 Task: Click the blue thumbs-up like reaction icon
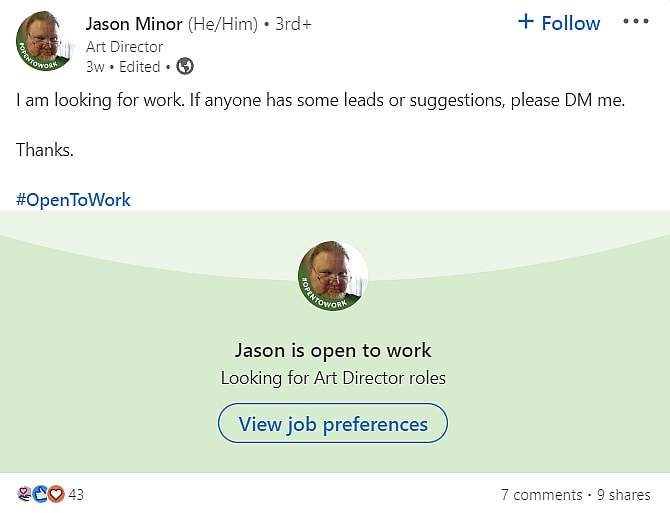[41, 494]
